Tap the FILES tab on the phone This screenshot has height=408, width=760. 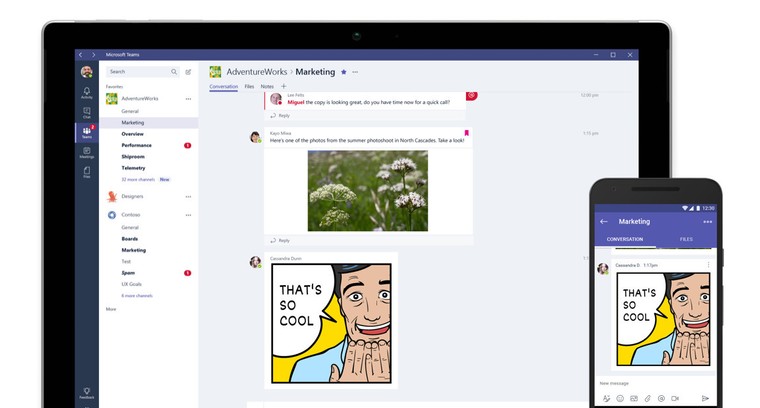click(x=686, y=239)
